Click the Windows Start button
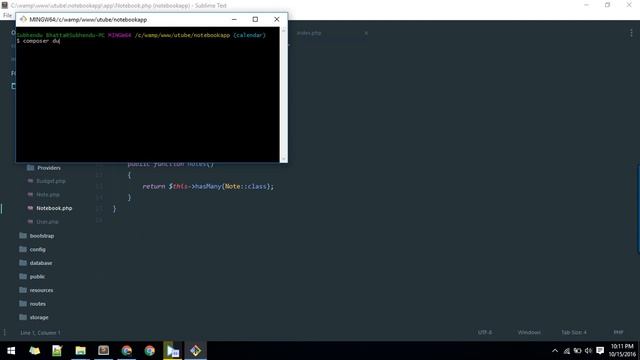The image size is (640, 360). [x=11, y=351]
